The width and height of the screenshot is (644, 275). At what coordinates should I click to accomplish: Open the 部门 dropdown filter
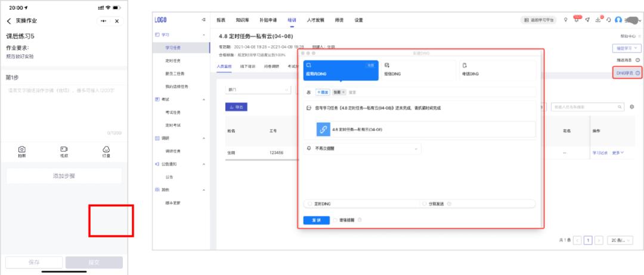(x=258, y=89)
